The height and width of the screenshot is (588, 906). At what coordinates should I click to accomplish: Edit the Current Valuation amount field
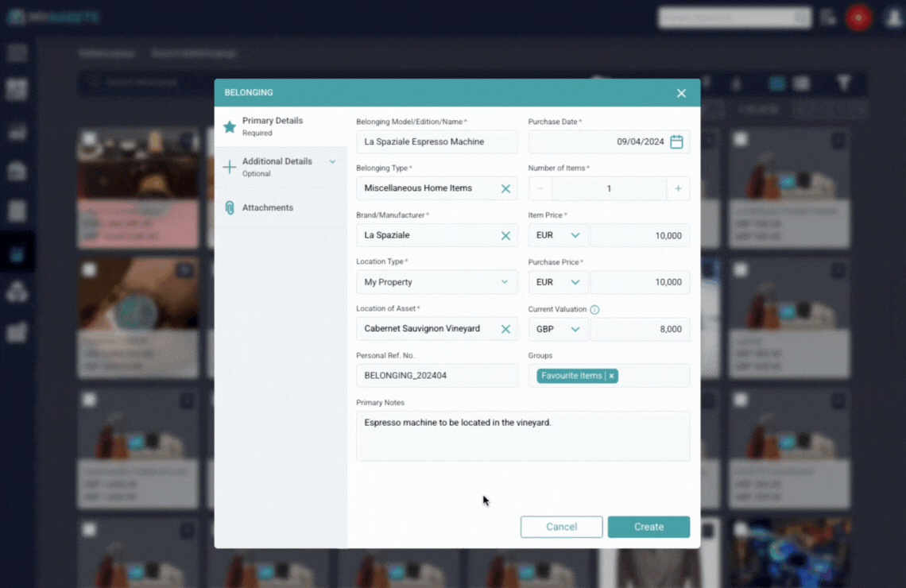[641, 329]
